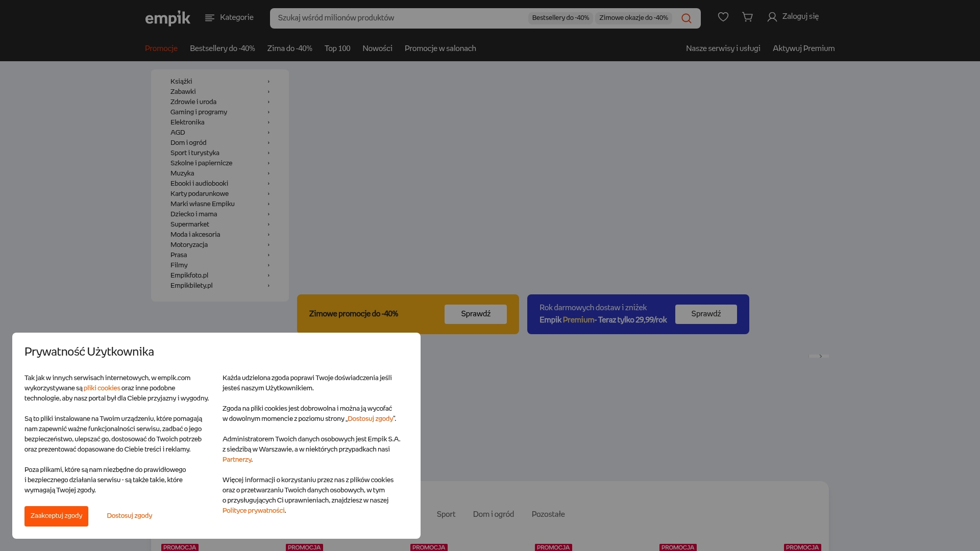Image resolution: width=980 pixels, height=551 pixels.
Task: Click the search magnifier icon
Action: click(687, 18)
